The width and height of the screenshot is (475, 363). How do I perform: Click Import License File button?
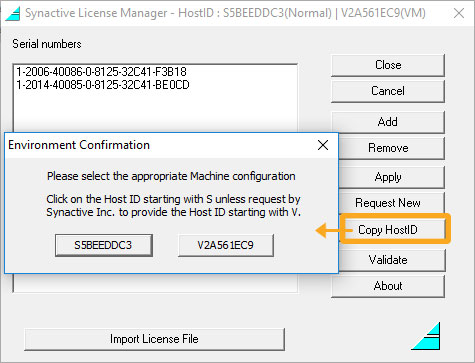[x=154, y=339]
